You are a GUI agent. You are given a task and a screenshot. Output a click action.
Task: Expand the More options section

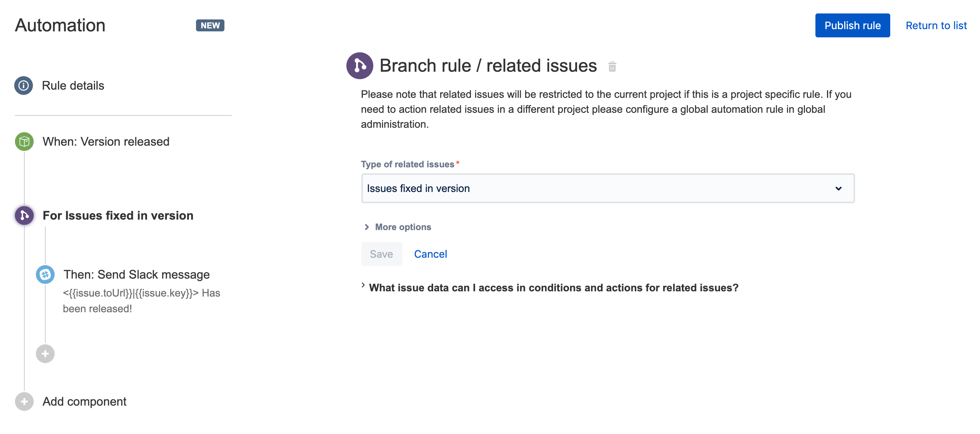pyautogui.click(x=402, y=227)
